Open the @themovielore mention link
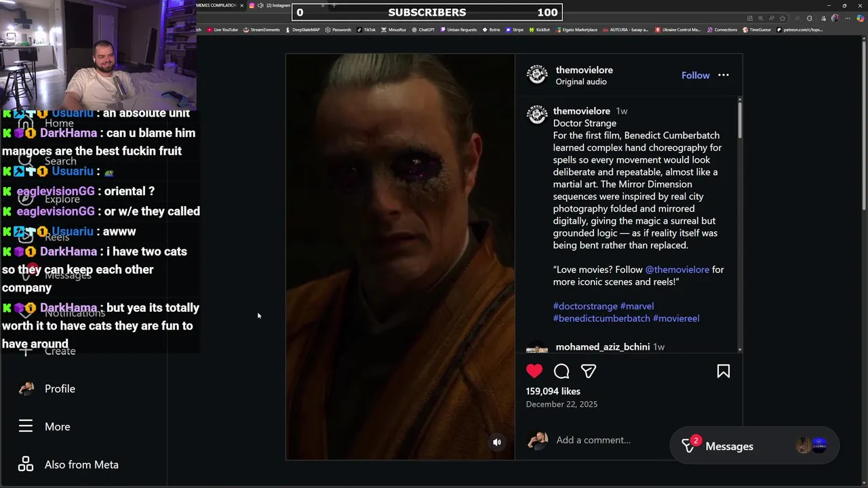The height and width of the screenshot is (488, 868). (x=677, y=270)
